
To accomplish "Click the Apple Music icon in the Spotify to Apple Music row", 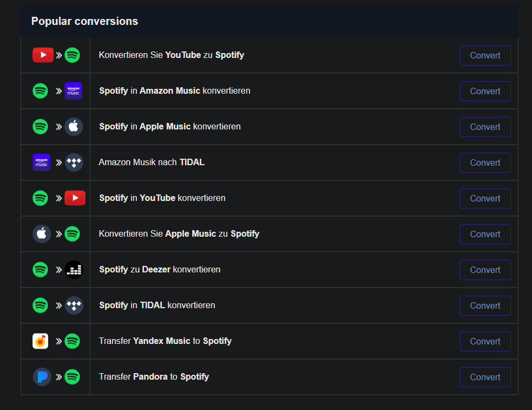I will pos(74,127).
